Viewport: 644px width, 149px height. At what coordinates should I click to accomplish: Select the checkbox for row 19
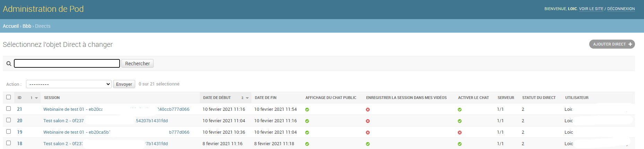(9, 132)
